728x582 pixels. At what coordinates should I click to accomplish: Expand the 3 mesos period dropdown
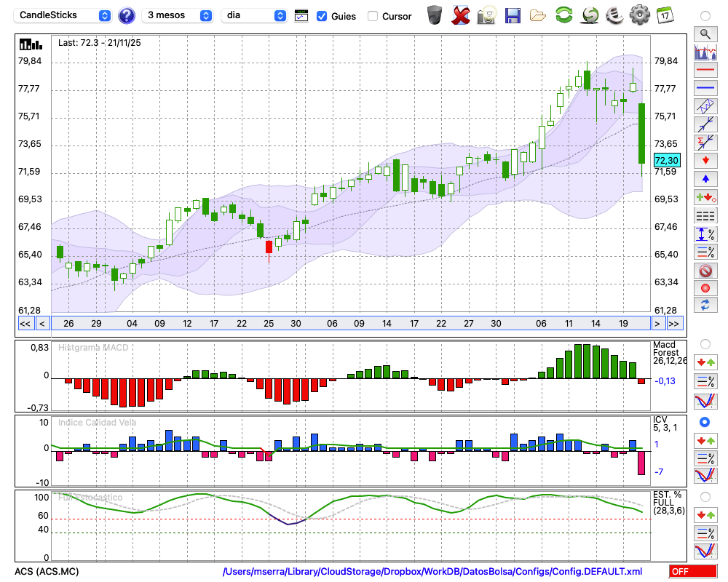(x=179, y=15)
